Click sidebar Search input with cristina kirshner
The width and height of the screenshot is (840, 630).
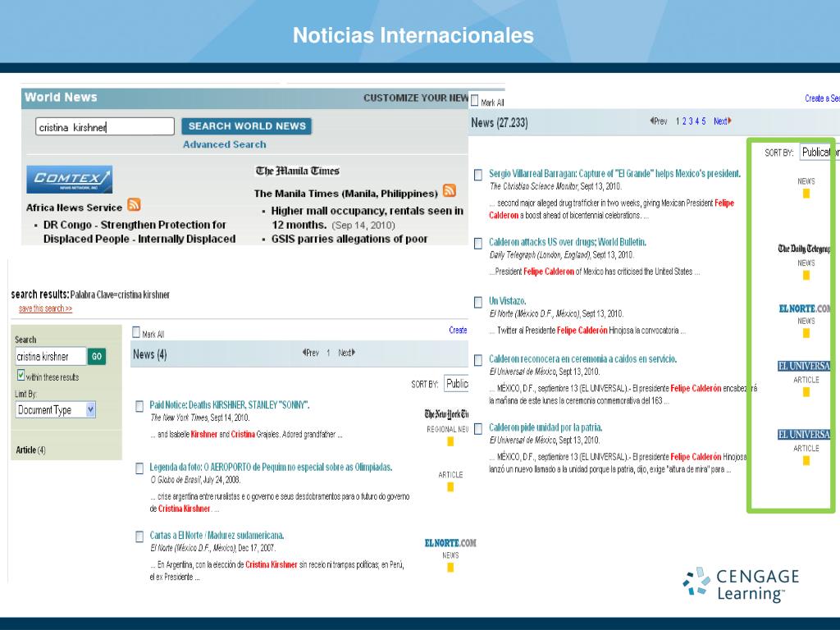click(51, 356)
